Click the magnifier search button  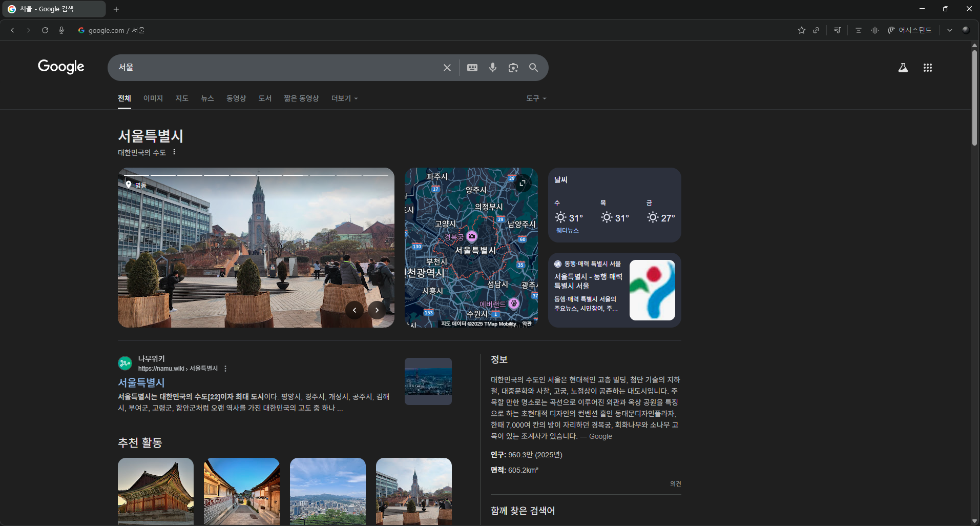[x=533, y=68]
